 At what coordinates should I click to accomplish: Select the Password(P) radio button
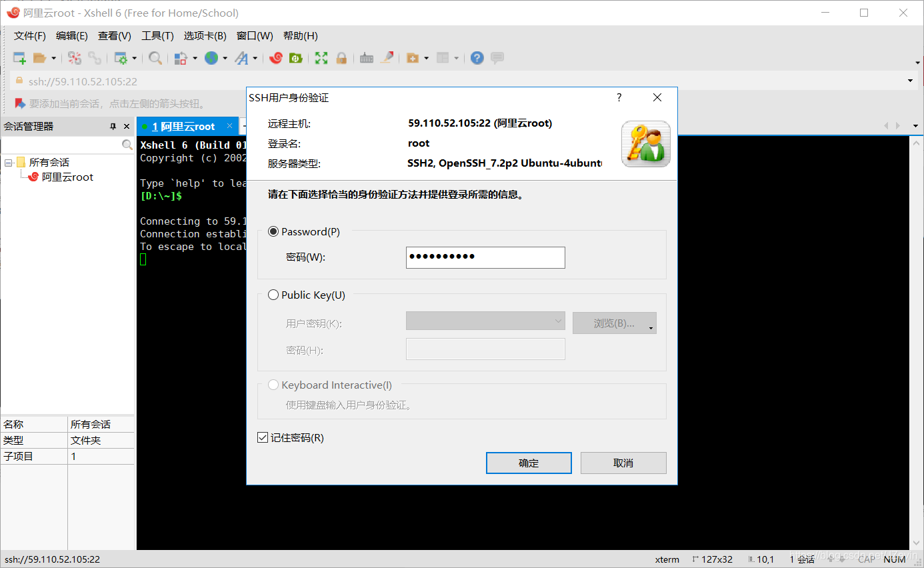(273, 231)
